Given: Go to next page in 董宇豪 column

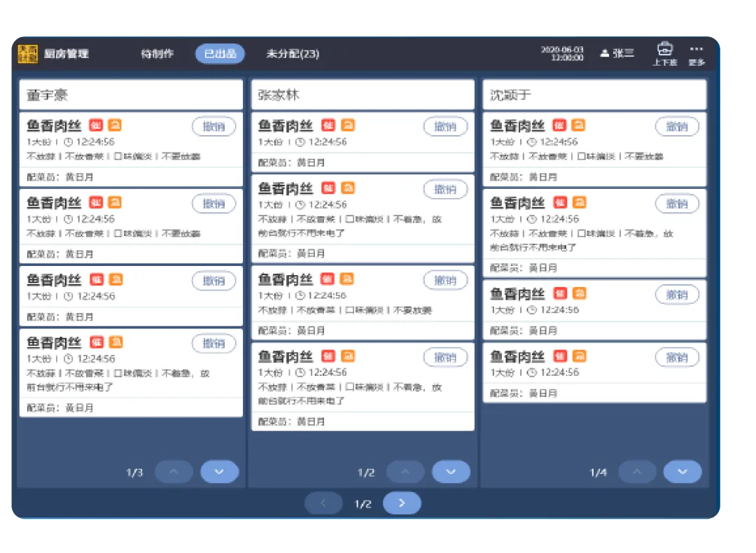Looking at the screenshot, I should point(219,472).
